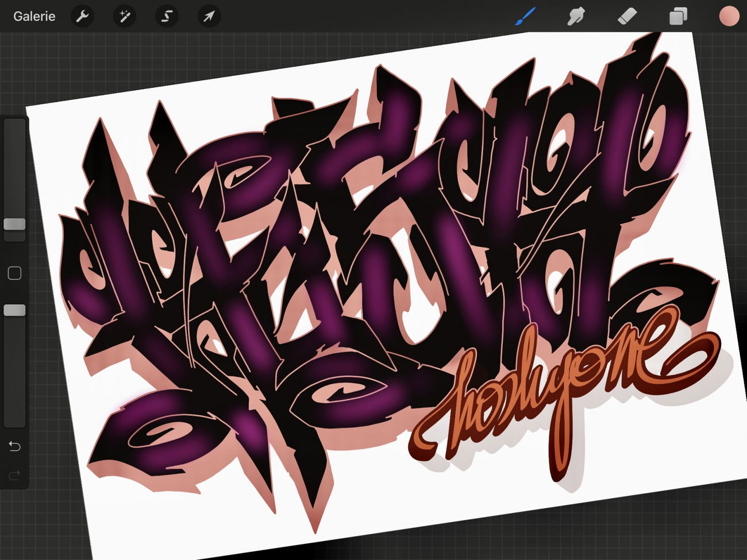747x560 pixels.
Task: Tap the undo arrow
Action: (14, 446)
